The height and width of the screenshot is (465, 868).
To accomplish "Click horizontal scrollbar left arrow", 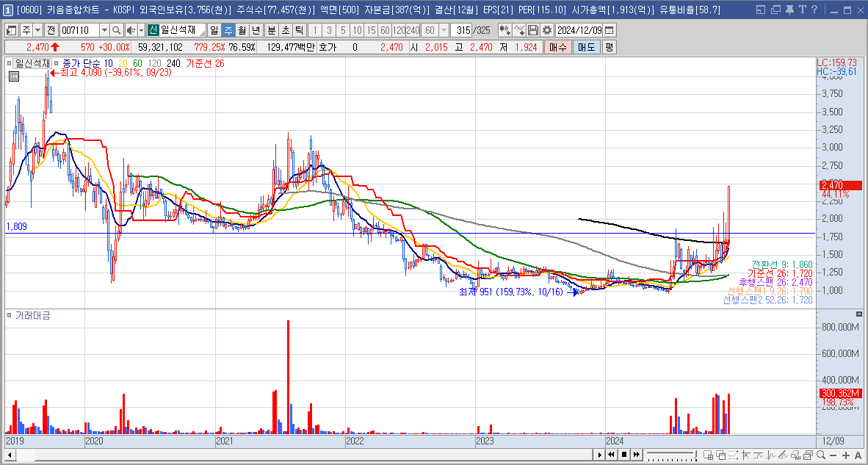I will pyautogui.click(x=10, y=455).
